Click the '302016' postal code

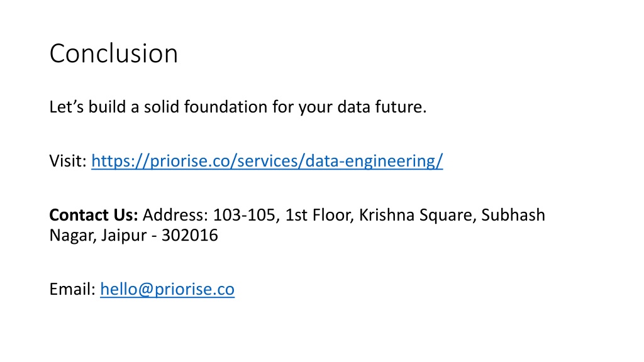point(190,235)
